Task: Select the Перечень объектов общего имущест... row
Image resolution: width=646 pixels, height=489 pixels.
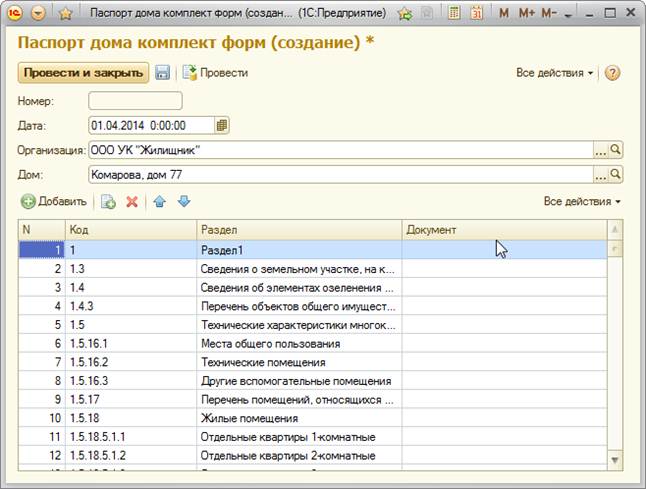Action: coord(313,306)
